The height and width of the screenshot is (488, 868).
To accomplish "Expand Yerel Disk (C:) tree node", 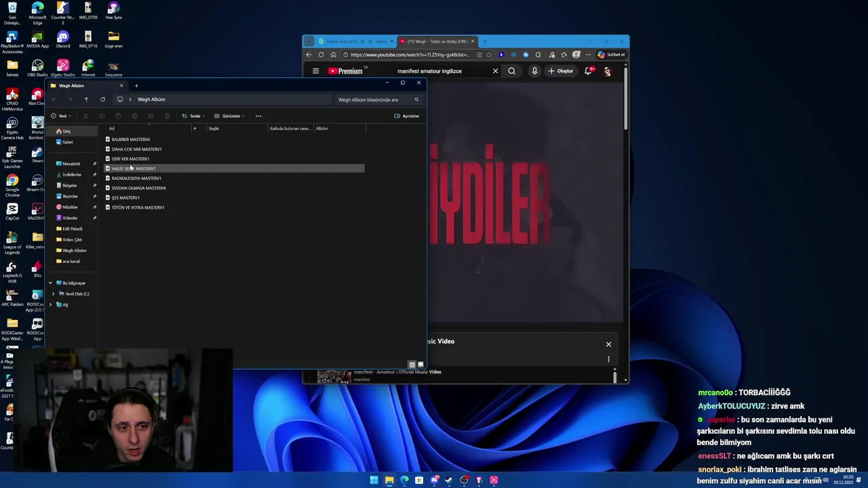I will coord(54,294).
